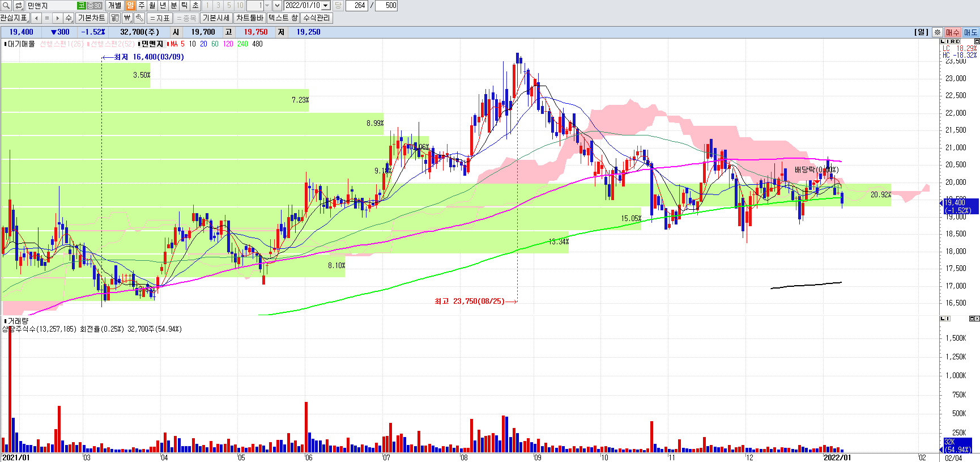Select the 월 monthly period
980x462 pixels.
152,6
